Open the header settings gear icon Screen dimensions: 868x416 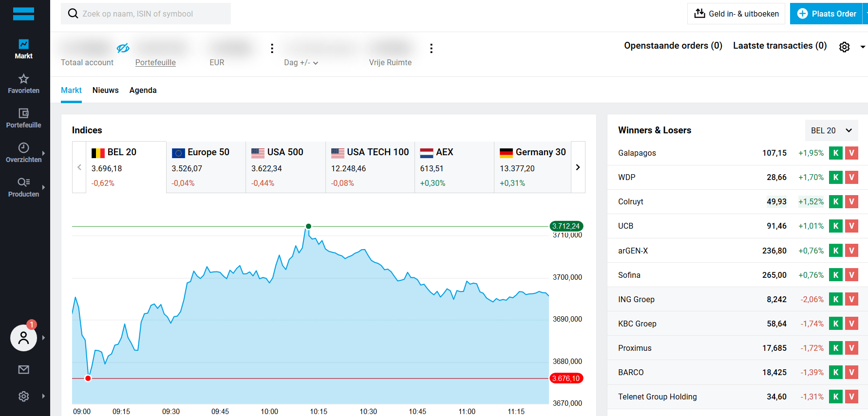coord(844,47)
